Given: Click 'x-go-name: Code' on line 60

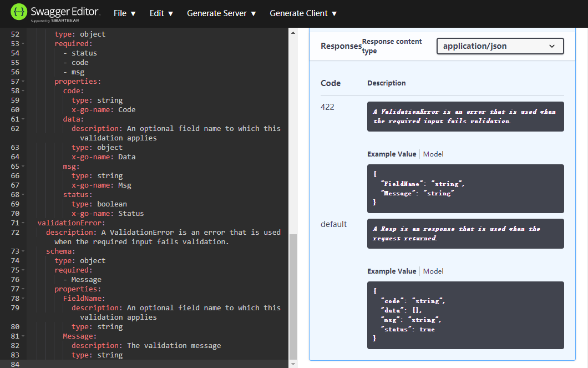Looking at the screenshot, I should pos(104,110).
